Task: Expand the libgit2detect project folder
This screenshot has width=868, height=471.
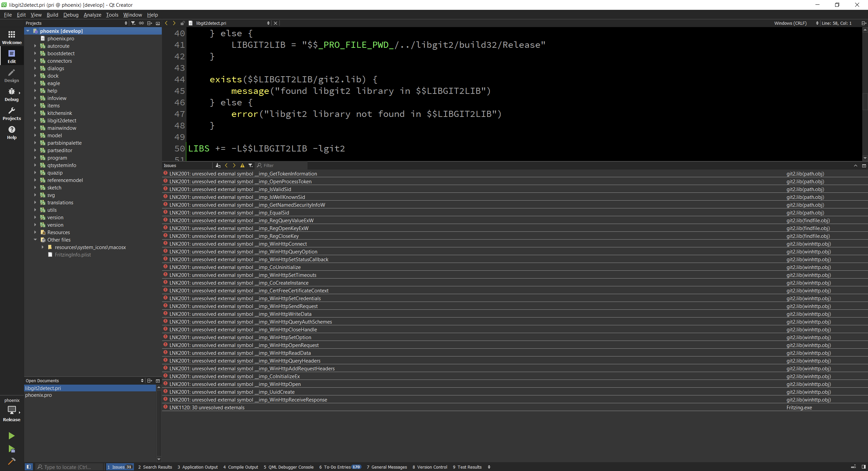Action: [x=35, y=120]
